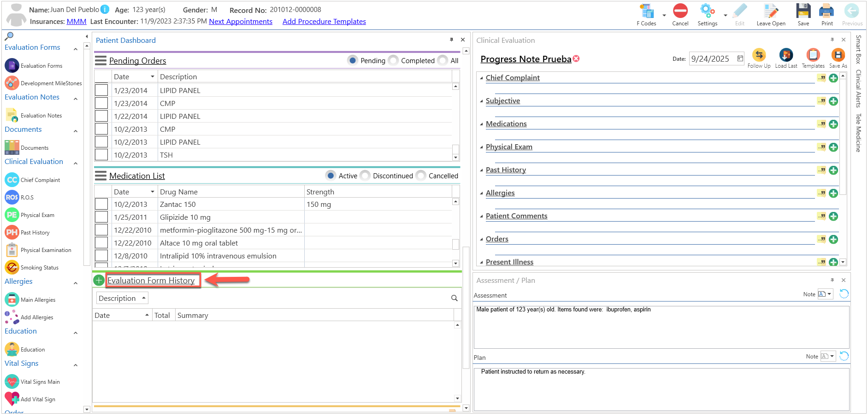Open the Follow Up icon
Viewport: 868px width, 416px height.
click(759, 55)
